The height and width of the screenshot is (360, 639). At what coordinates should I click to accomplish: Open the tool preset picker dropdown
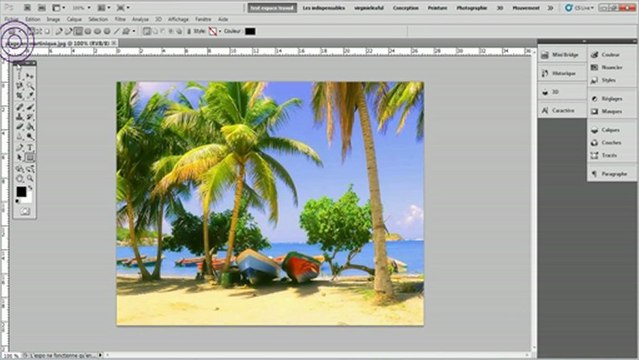(20, 31)
